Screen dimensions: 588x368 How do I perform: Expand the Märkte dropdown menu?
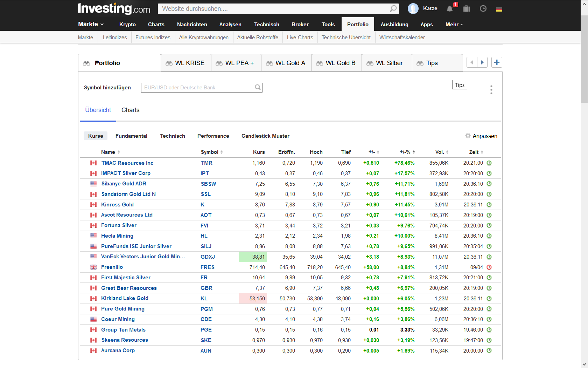[91, 24]
